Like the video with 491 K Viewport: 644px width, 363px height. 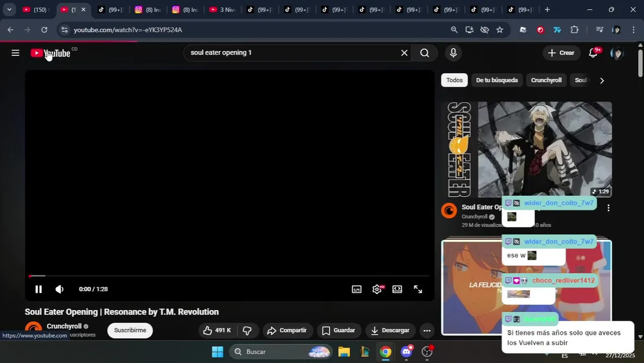pyautogui.click(x=217, y=331)
